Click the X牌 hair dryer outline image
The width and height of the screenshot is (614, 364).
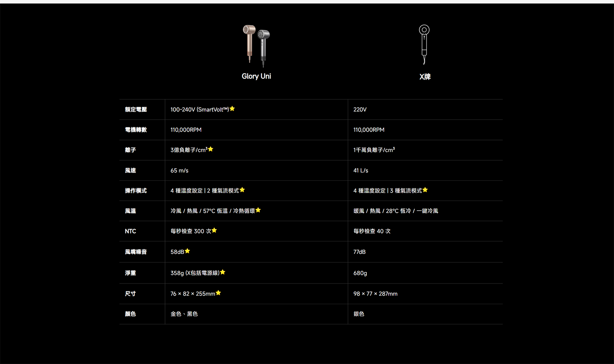[x=424, y=44]
